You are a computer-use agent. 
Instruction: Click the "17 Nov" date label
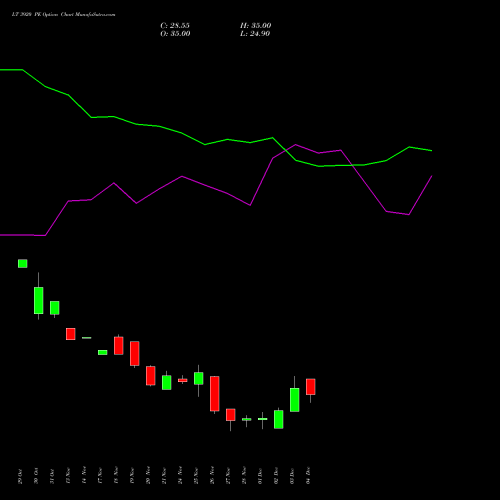click(100, 476)
